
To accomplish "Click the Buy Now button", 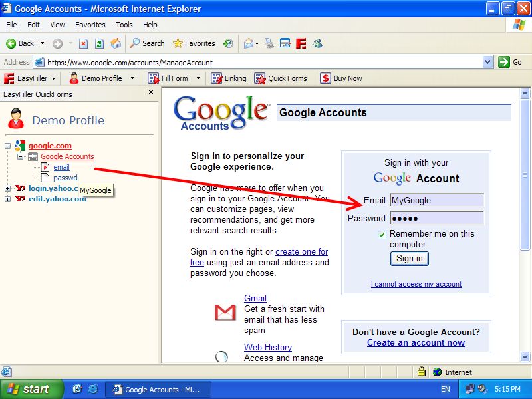I will point(341,78).
